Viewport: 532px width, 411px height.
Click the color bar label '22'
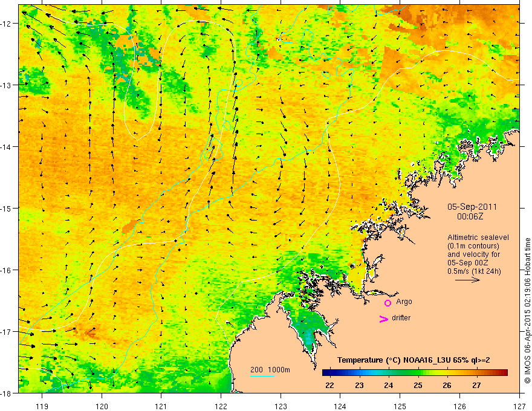[329, 386]
